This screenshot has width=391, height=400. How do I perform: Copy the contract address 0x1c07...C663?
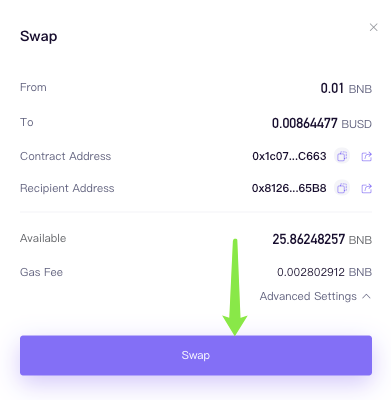pyautogui.click(x=342, y=156)
